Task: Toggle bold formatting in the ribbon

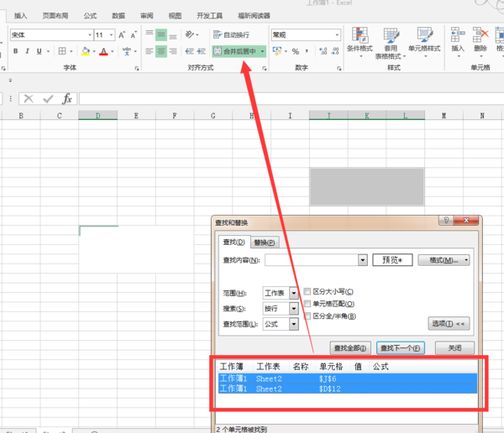Action: (x=15, y=51)
